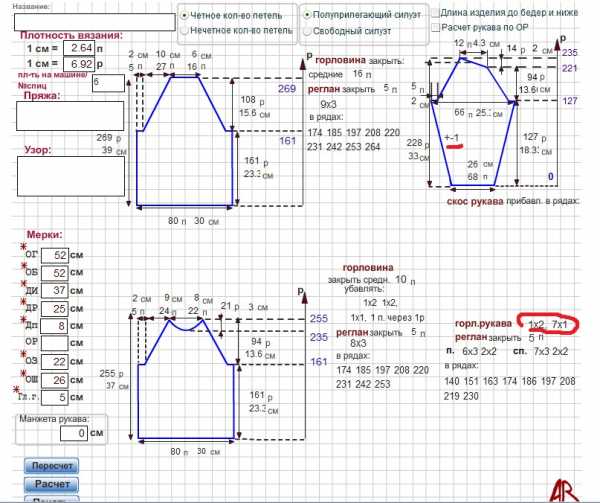Image resolution: width=600 pixels, height=503 pixels.
Task: Click the AR logo in the corner
Action: [x=565, y=481]
